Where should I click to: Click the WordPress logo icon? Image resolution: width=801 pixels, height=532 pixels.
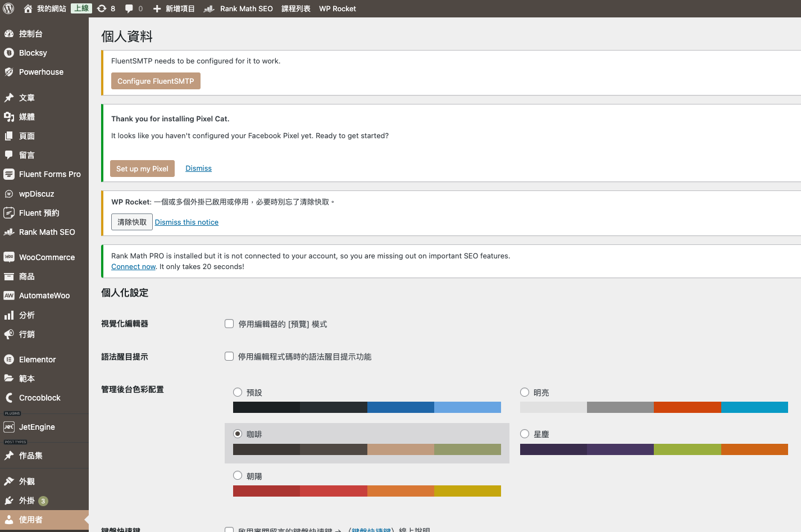pos(8,8)
